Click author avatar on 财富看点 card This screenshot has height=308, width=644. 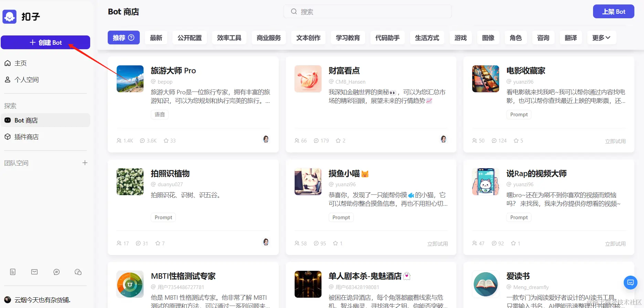[x=444, y=139]
